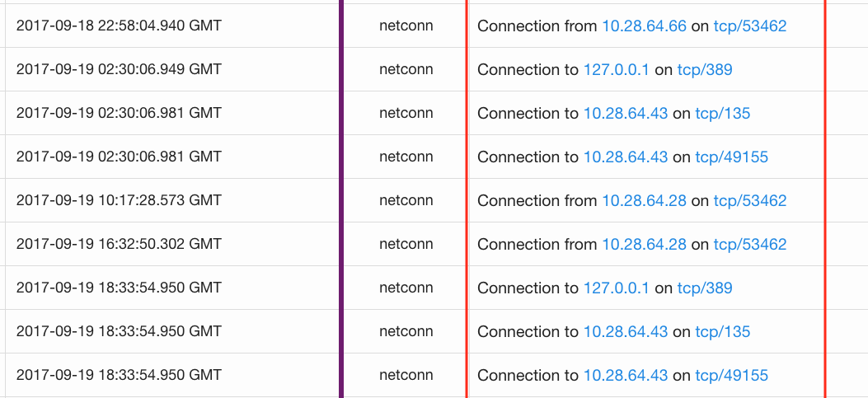This screenshot has width=868, height=398.
Task: Click tcp/135 link in the 02:30:06.981 row
Action: point(723,114)
